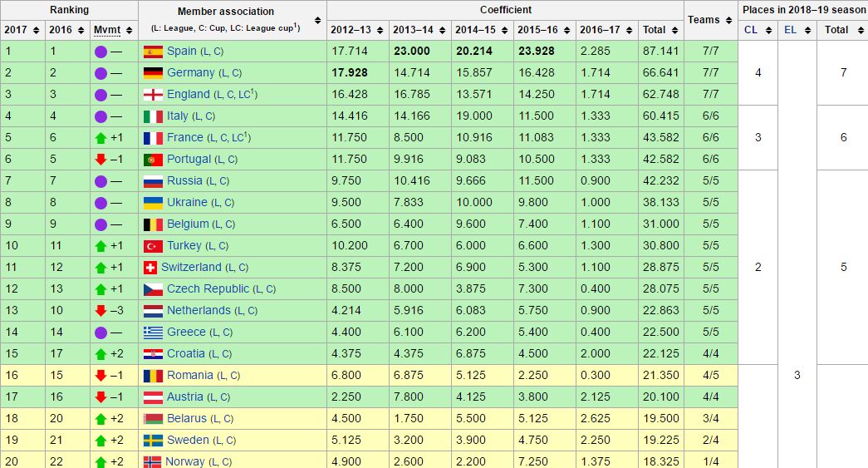Select Sweden's Teams value 2/4
Image resolution: width=868 pixels, height=468 pixels.
(x=711, y=440)
